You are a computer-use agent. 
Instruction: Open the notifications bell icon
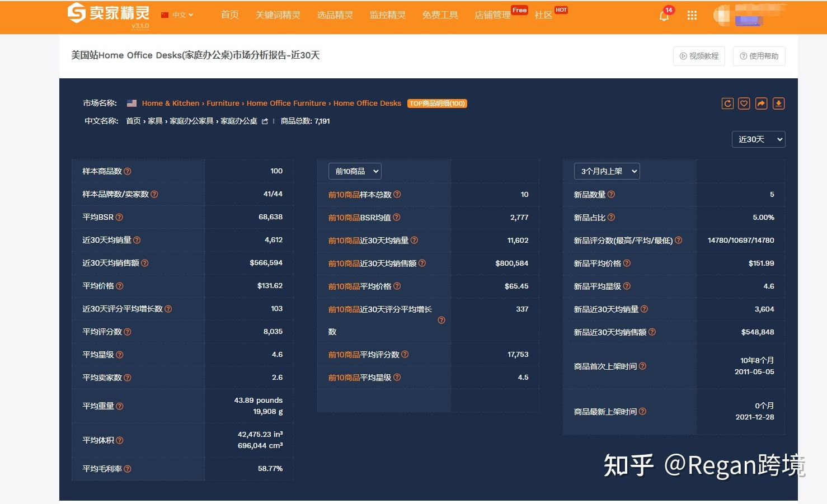tap(664, 16)
